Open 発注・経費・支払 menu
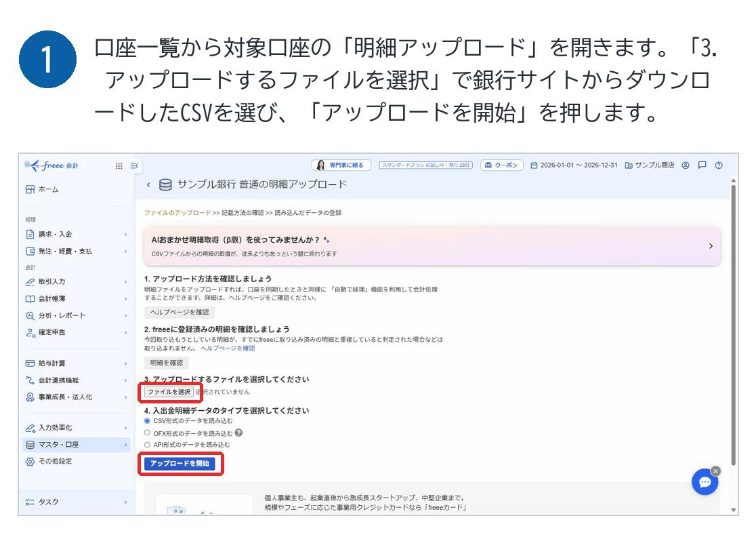 (x=76, y=252)
